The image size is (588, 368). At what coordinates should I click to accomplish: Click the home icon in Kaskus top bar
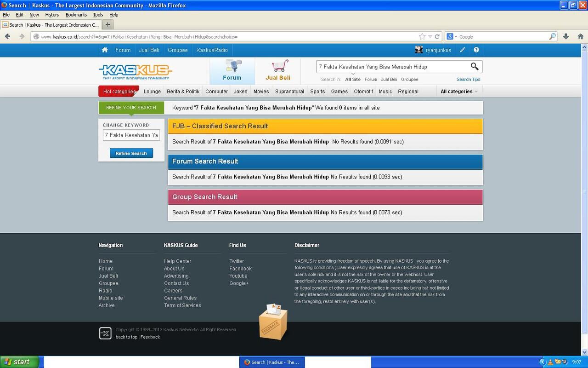click(105, 50)
